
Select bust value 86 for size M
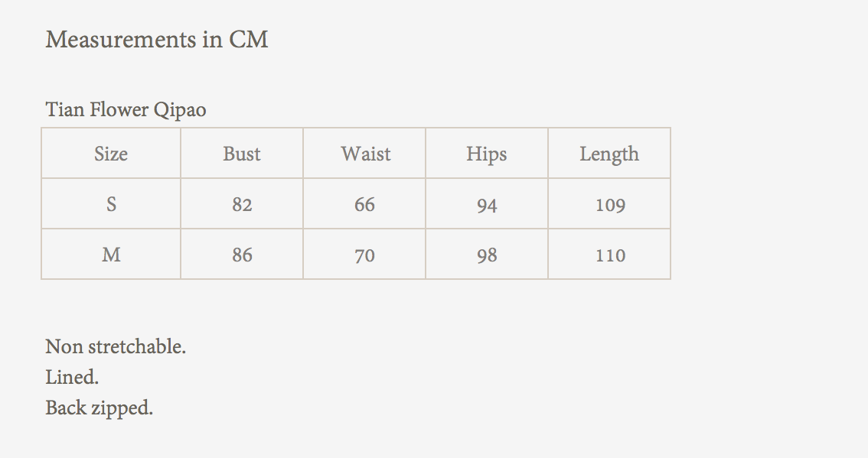[242, 255]
